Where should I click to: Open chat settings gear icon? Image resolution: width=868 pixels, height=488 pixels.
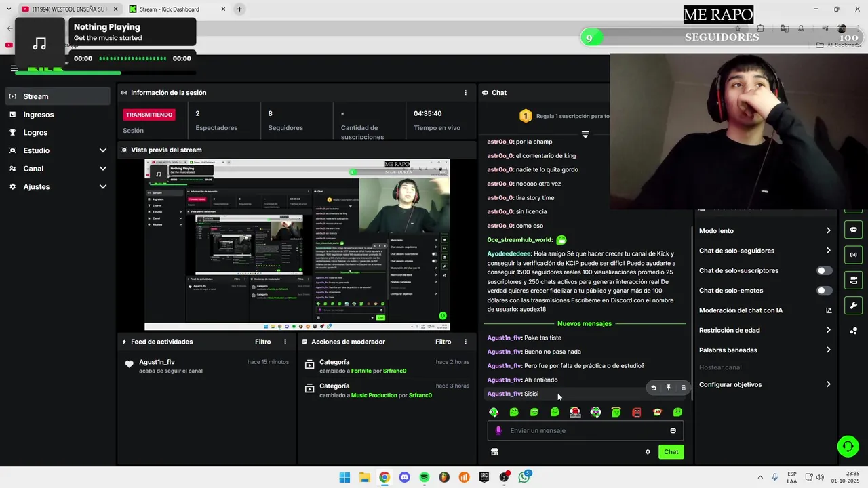[648, 452]
